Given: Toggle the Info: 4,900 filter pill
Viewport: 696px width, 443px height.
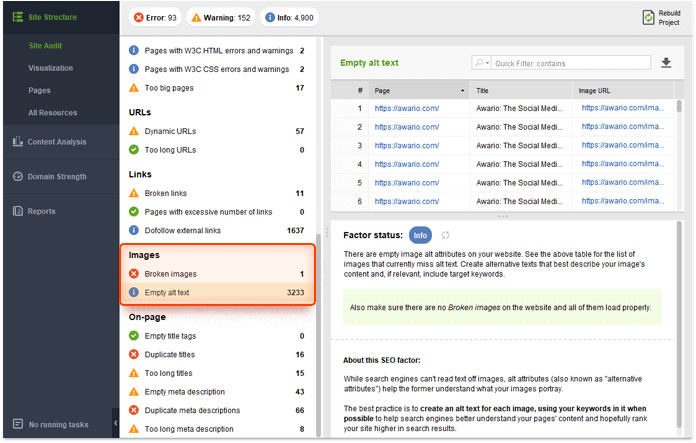Looking at the screenshot, I should pos(289,18).
